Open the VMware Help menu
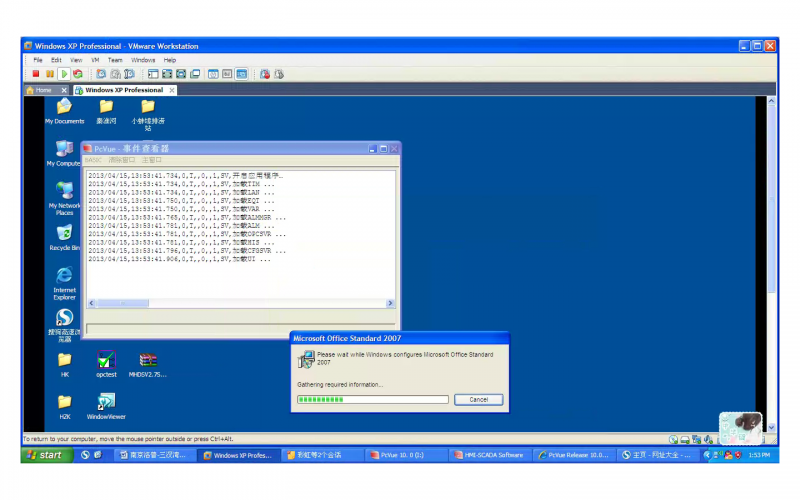The width and height of the screenshot is (800, 500). point(169,60)
